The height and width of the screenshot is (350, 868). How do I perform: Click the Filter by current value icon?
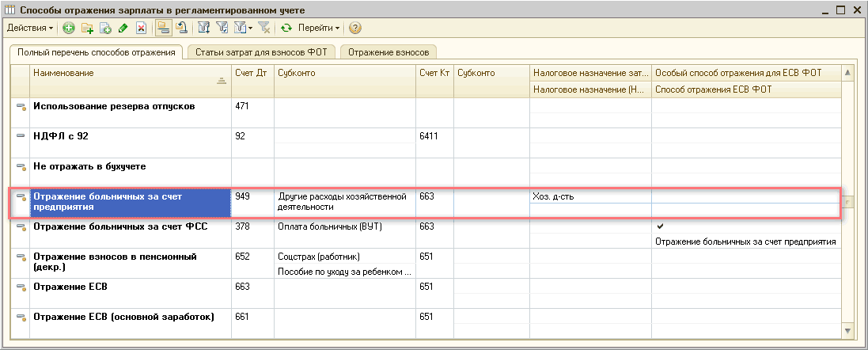pos(222,28)
